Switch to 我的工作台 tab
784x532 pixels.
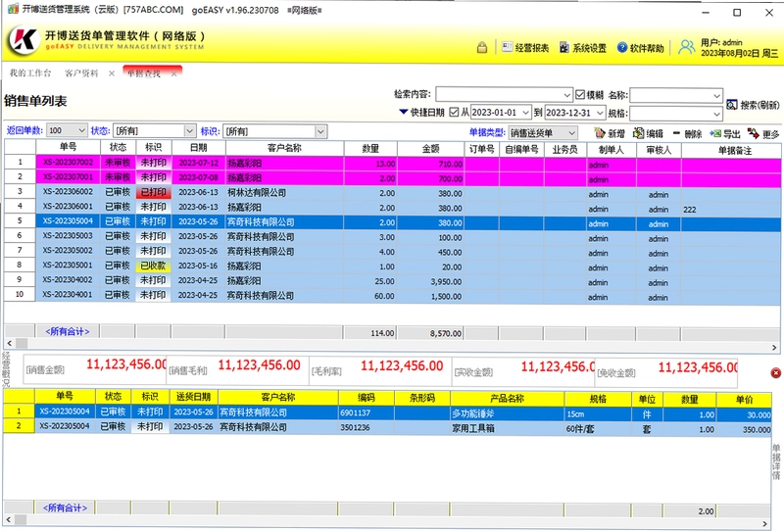(30, 73)
